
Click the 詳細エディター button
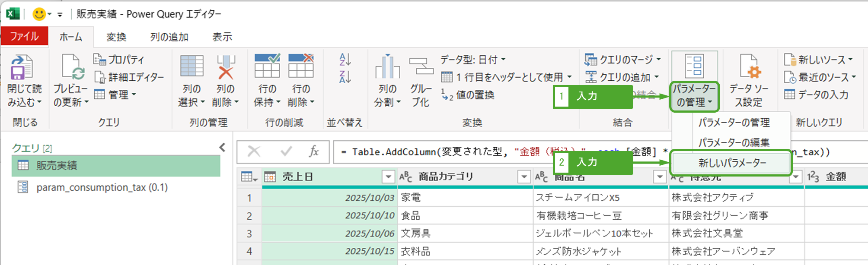pyautogui.click(x=130, y=77)
